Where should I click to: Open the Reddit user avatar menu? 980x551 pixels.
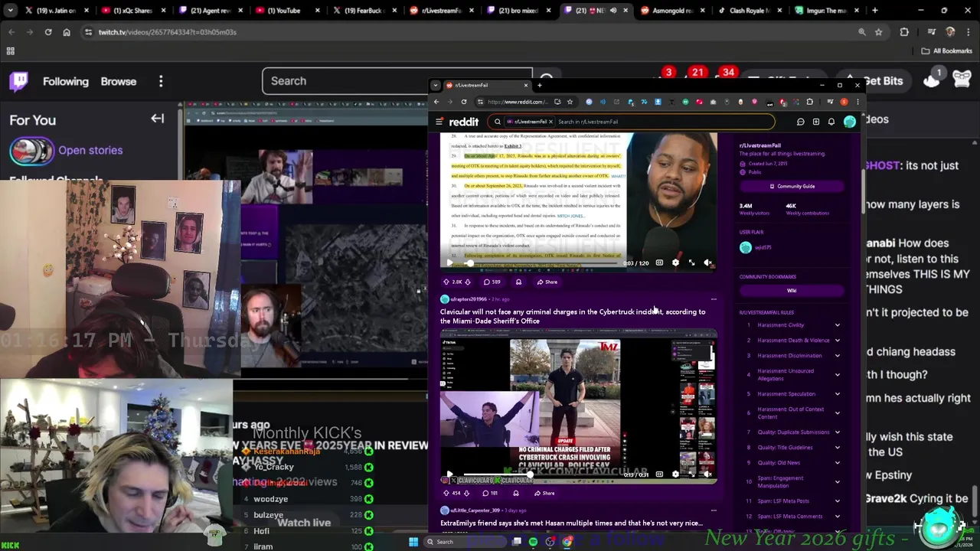(849, 122)
